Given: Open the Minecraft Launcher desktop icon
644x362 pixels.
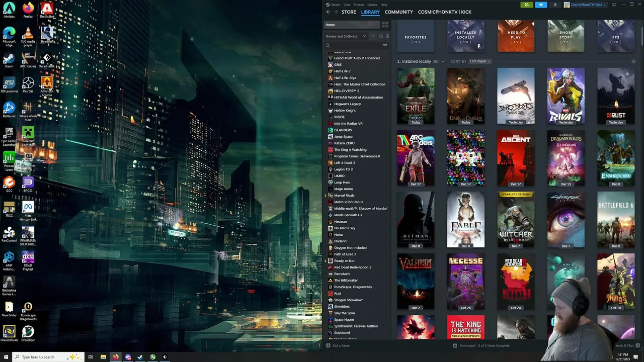Looking at the screenshot, I should [28, 137].
